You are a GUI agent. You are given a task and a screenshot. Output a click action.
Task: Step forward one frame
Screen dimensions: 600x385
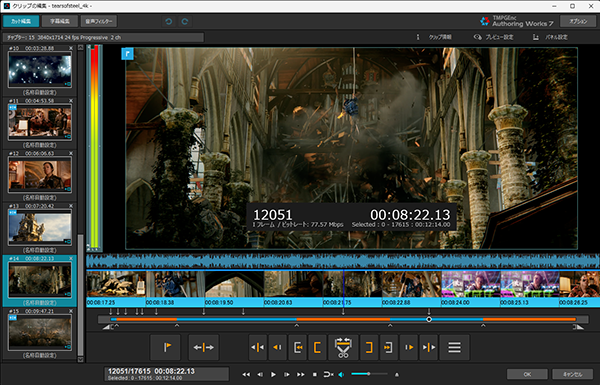[x=287, y=374]
